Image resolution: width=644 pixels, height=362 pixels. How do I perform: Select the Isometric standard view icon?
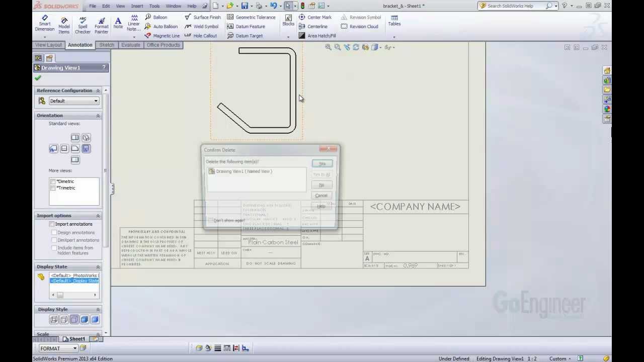coord(86,137)
